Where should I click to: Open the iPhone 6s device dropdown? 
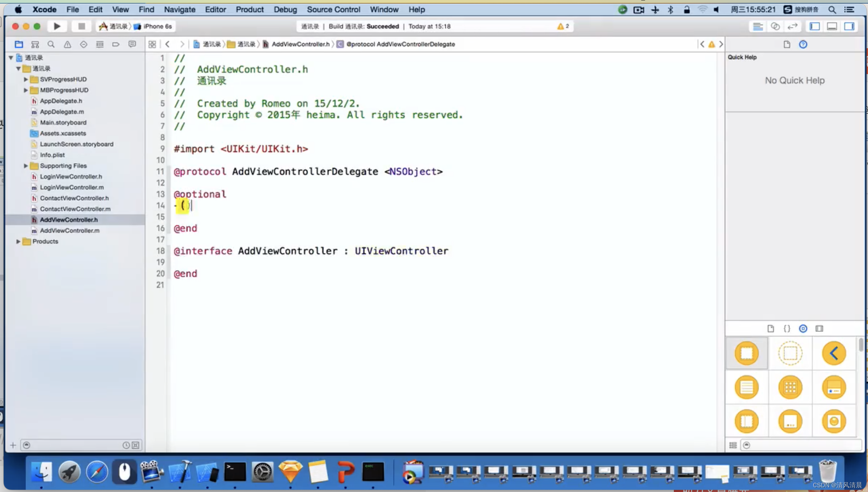pos(153,26)
